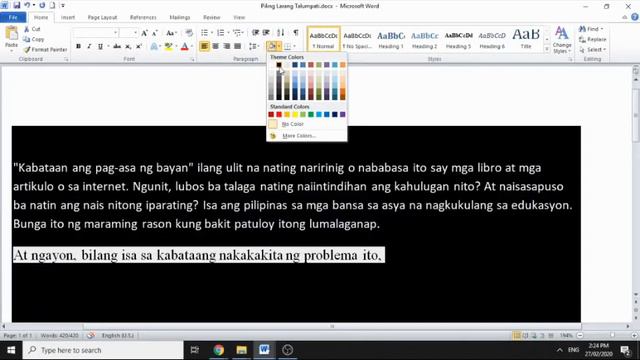Toggle Justify alignment

click(x=237, y=46)
